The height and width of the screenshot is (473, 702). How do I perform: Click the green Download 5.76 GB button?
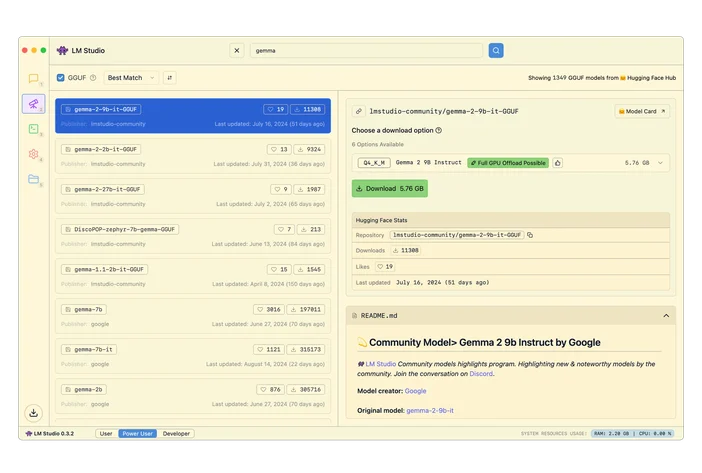(x=389, y=188)
